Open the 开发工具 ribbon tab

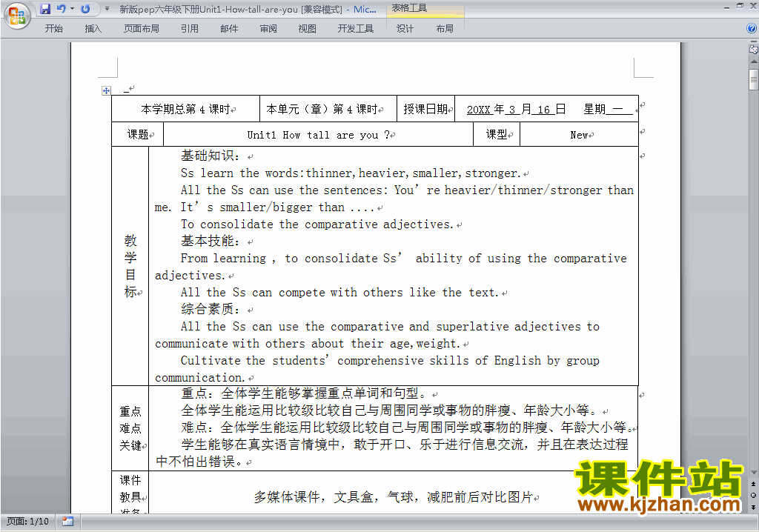pyautogui.click(x=355, y=29)
